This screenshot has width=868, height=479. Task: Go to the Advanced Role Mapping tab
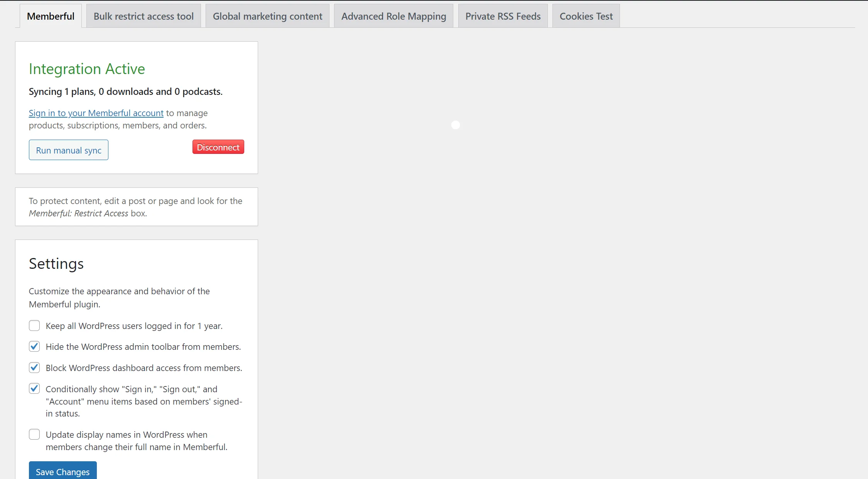coord(393,16)
